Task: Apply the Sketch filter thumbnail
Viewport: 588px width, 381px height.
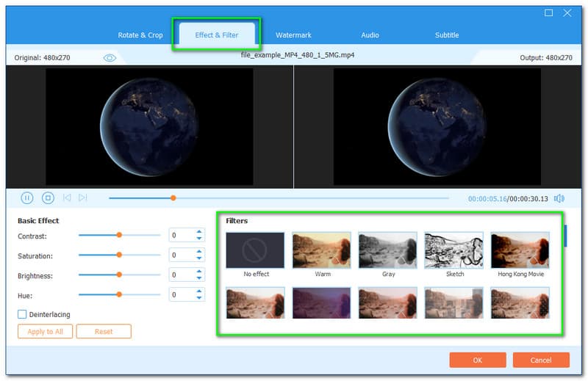Action: [454, 250]
